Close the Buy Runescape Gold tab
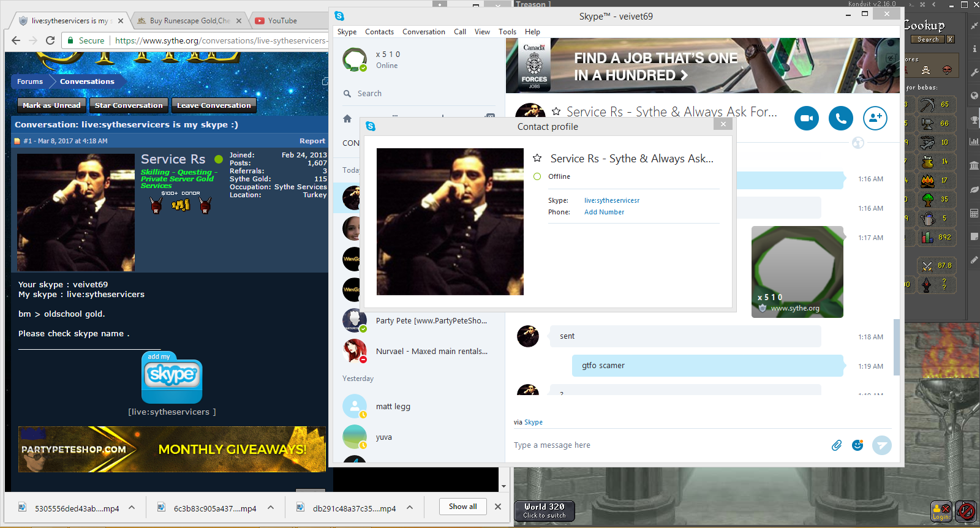 tap(239, 21)
